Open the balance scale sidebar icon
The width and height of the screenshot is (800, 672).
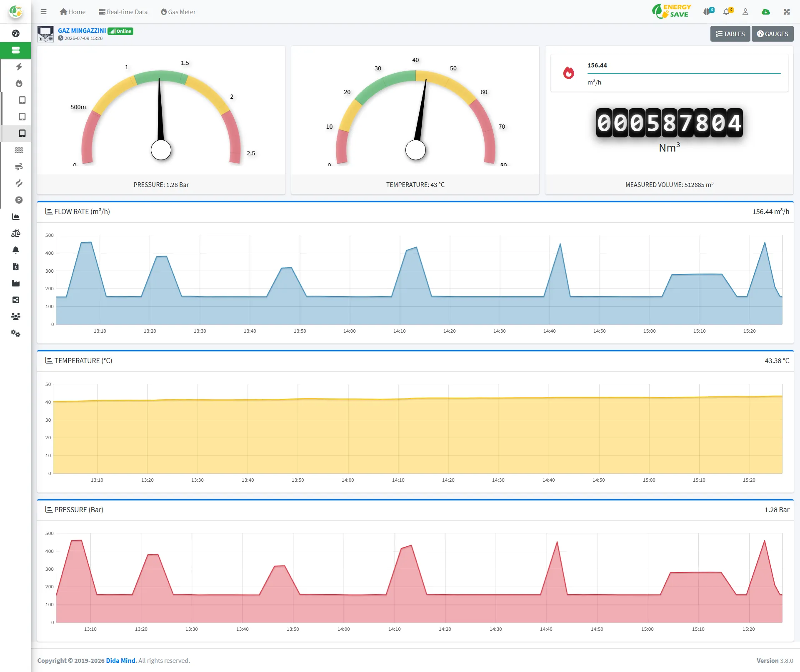pos(15,233)
